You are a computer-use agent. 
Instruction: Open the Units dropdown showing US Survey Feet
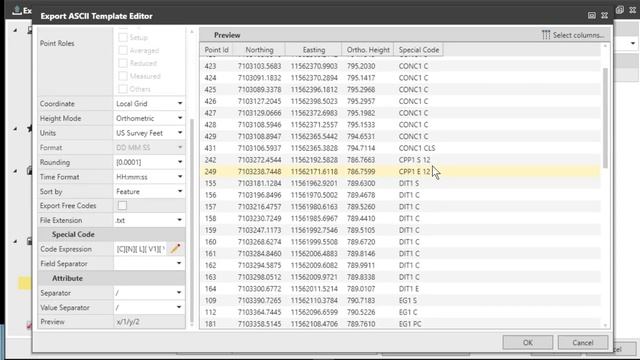tap(149, 133)
